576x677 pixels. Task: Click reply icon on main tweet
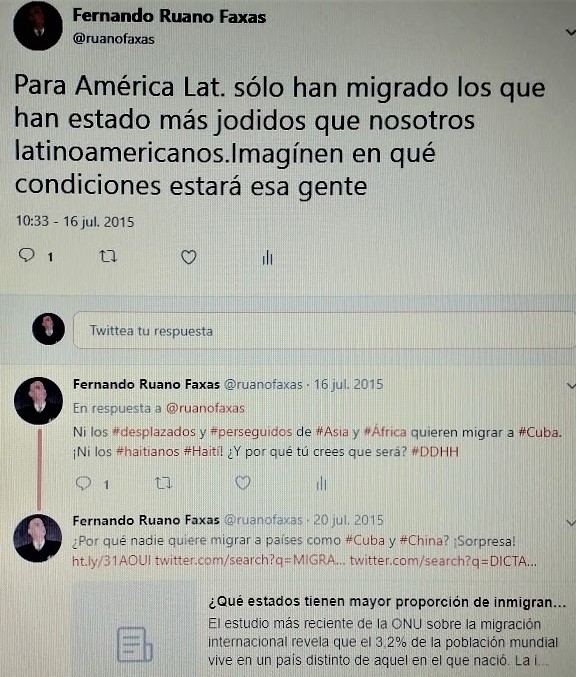tap(26, 255)
